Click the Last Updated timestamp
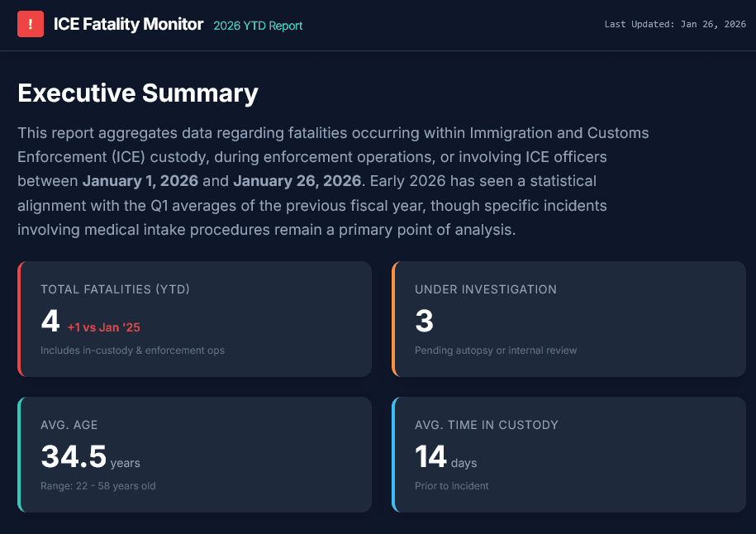Screen dimensions: 756x534 pos(674,25)
